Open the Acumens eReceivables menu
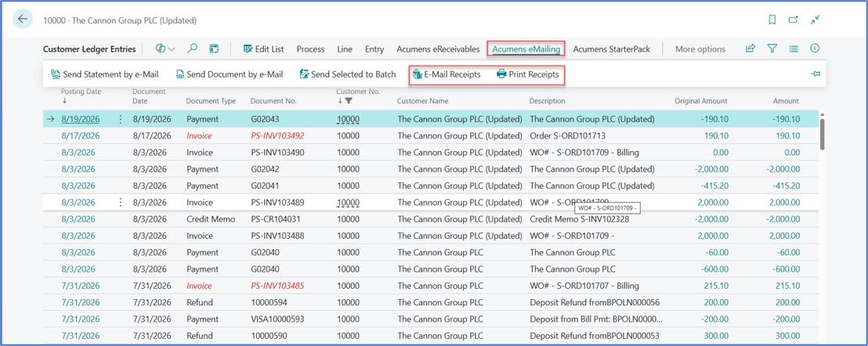 pyautogui.click(x=438, y=49)
